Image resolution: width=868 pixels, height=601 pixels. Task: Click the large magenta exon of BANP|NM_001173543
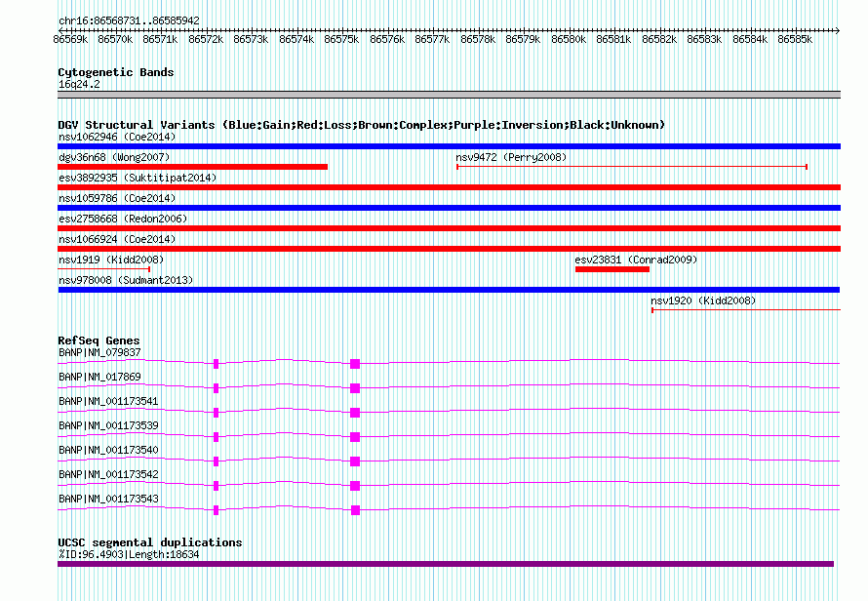pos(355,510)
